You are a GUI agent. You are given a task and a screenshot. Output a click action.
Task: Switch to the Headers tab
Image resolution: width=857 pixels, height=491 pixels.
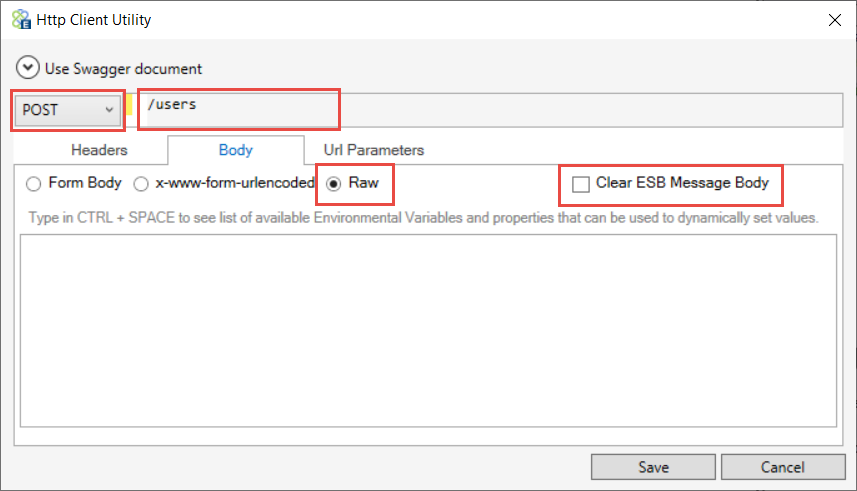(99, 150)
